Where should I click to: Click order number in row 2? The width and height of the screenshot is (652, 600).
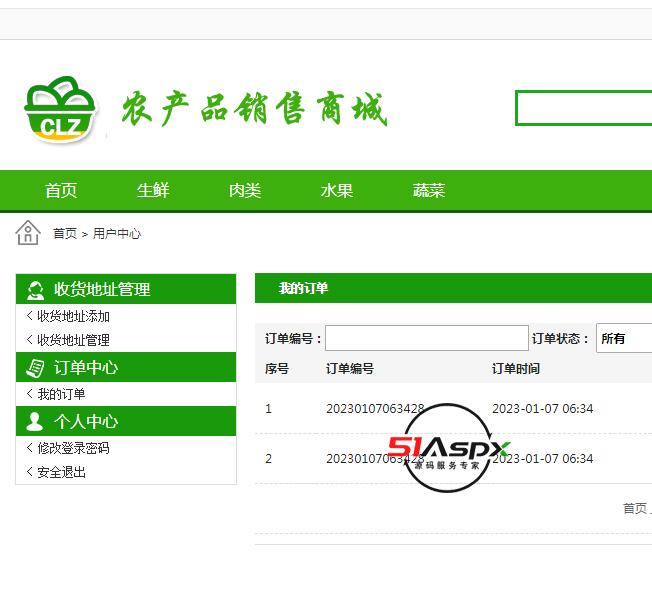tap(375, 459)
